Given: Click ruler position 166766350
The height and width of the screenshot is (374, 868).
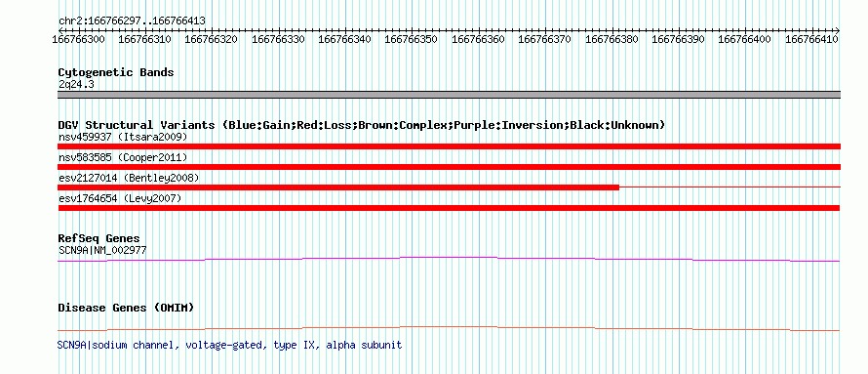Looking at the screenshot, I should pyautogui.click(x=412, y=39).
